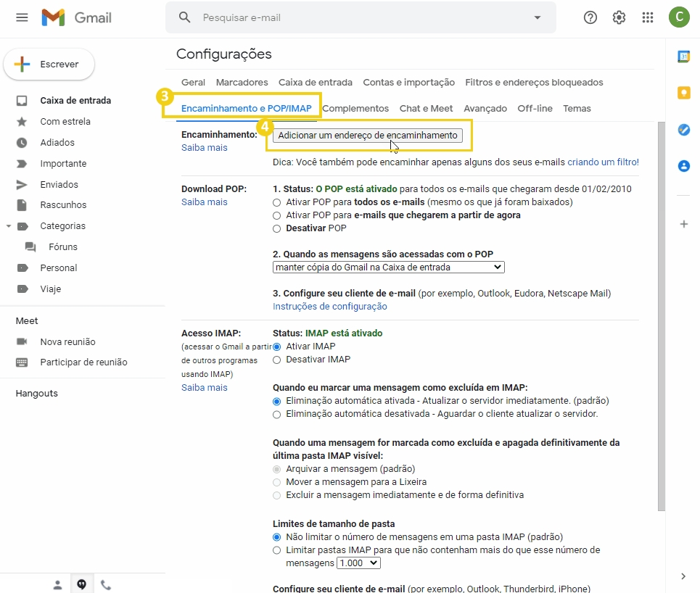This screenshot has width=700, height=593.
Task: Open the Google apps grid
Action: click(647, 17)
